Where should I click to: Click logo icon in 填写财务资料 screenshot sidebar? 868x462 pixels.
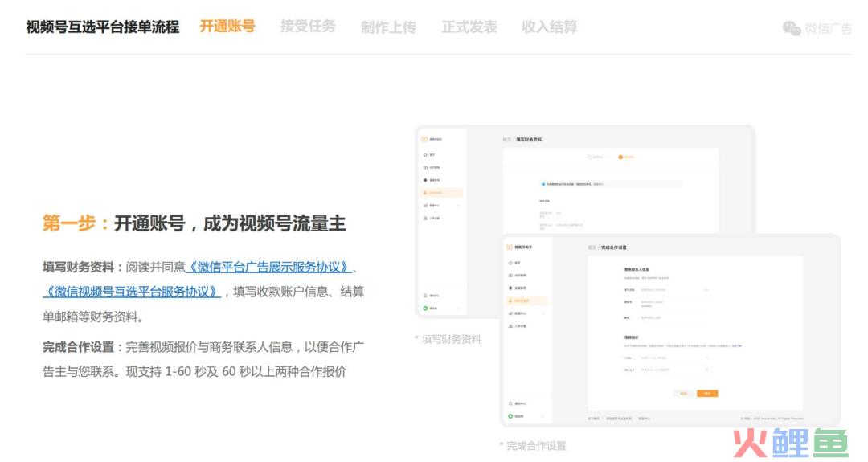[424, 140]
